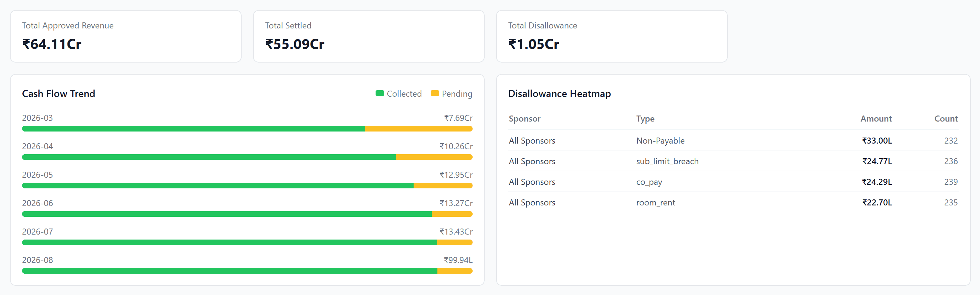Click All Sponsors in the sub_limit_breach row
980x295 pixels.
coord(532,161)
